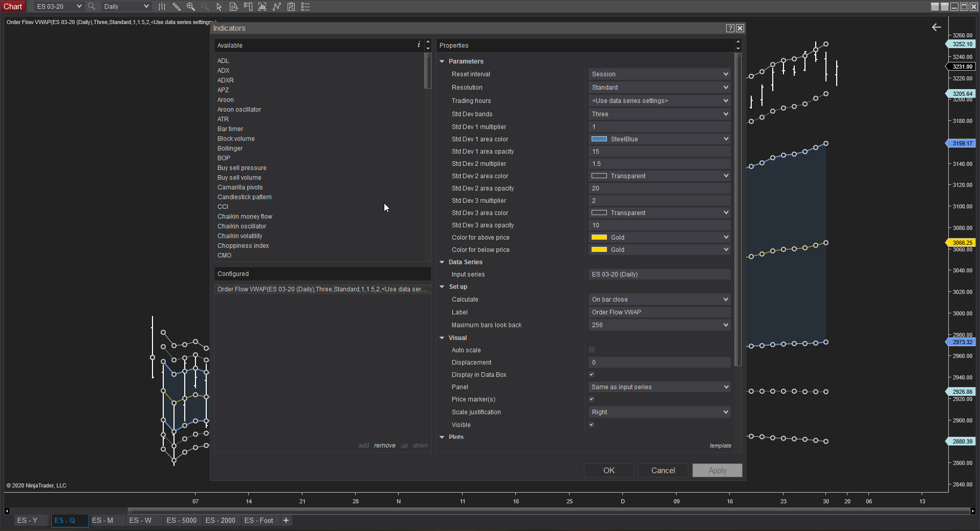
Task: Open the Calculate dropdown
Action: (x=659, y=300)
